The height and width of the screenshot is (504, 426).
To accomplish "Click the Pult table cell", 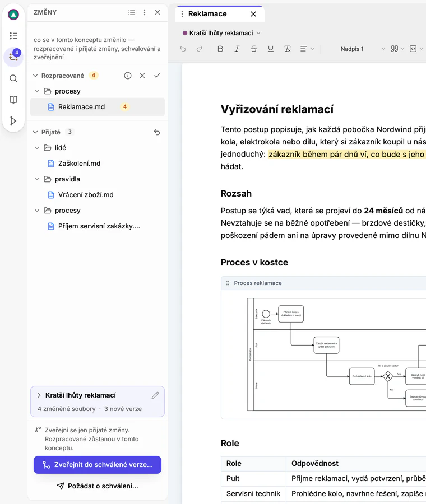I will (x=253, y=479).
